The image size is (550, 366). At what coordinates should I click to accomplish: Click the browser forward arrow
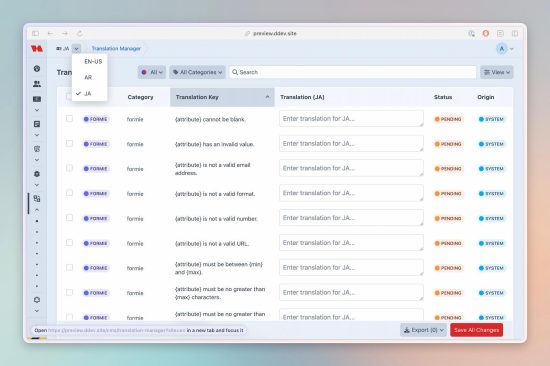(x=65, y=33)
